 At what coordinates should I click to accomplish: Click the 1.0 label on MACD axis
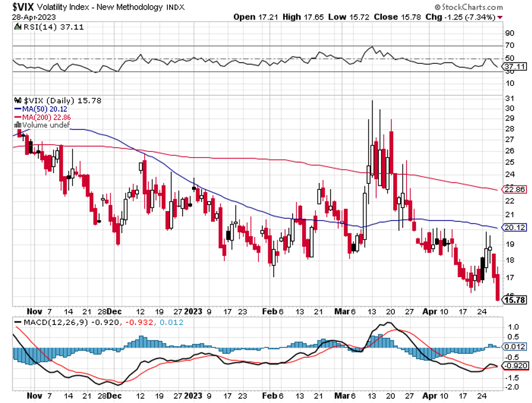point(512,327)
